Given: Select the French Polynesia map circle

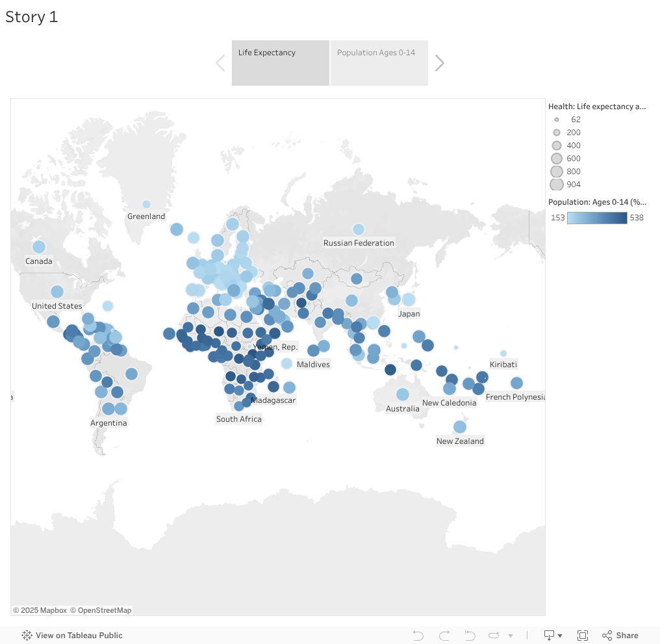Looking at the screenshot, I should pyautogui.click(x=517, y=383).
